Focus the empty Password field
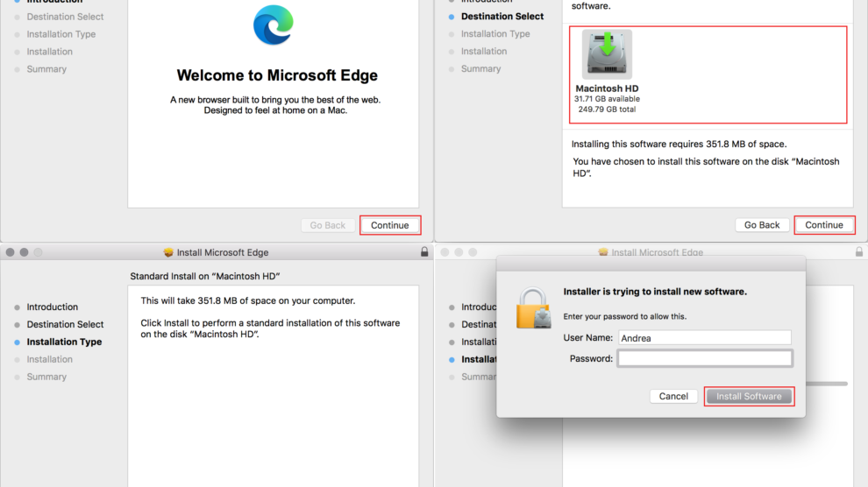Viewport: 868px width, 487px height. (x=705, y=359)
